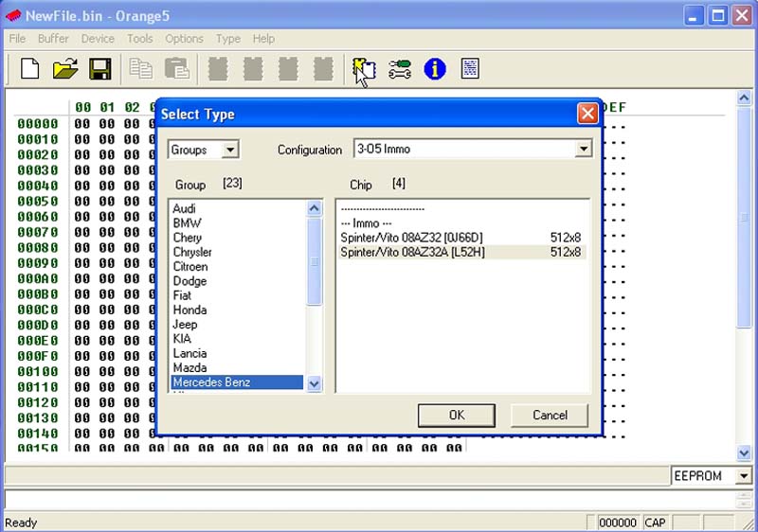Image resolution: width=758 pixels, height=532 pixels.
Task: Click the 000000 offset field in status bar
Action: tap(618, 523)
